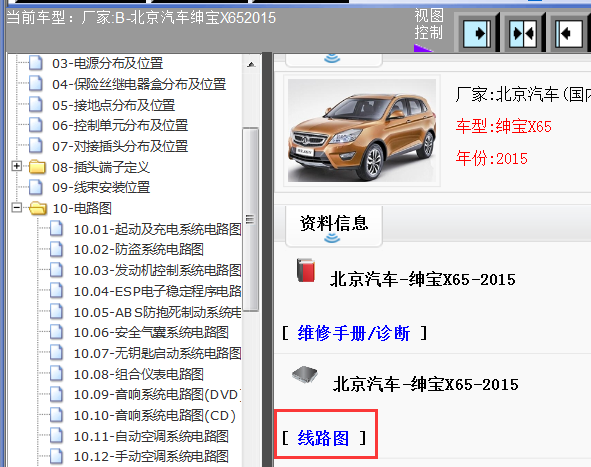Click the 年份:2015 red text
Image resolution: width=591 pixels, height=467 pixels.
(491, 158)
